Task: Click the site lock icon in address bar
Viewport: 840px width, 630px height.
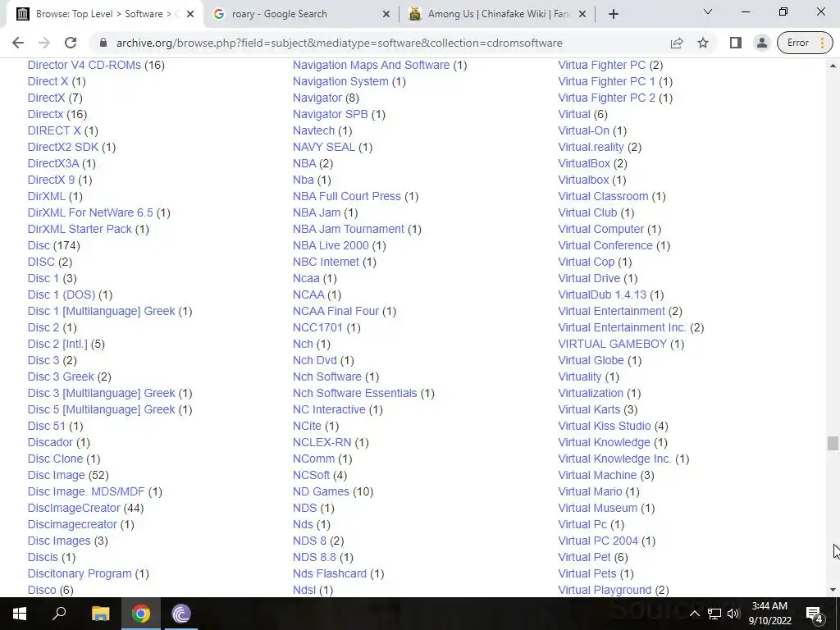Action: coord(104,43)
